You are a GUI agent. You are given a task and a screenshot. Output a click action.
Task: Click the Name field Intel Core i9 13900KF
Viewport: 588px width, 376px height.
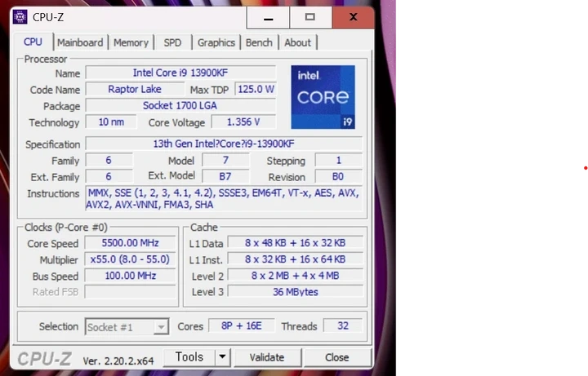[180, 73]
